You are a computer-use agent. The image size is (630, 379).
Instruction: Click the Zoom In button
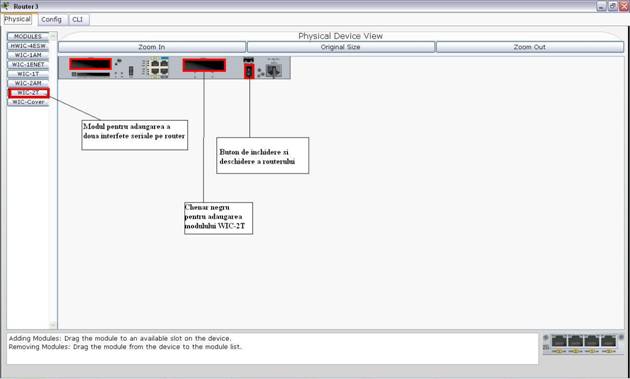(x=152, y=47)
